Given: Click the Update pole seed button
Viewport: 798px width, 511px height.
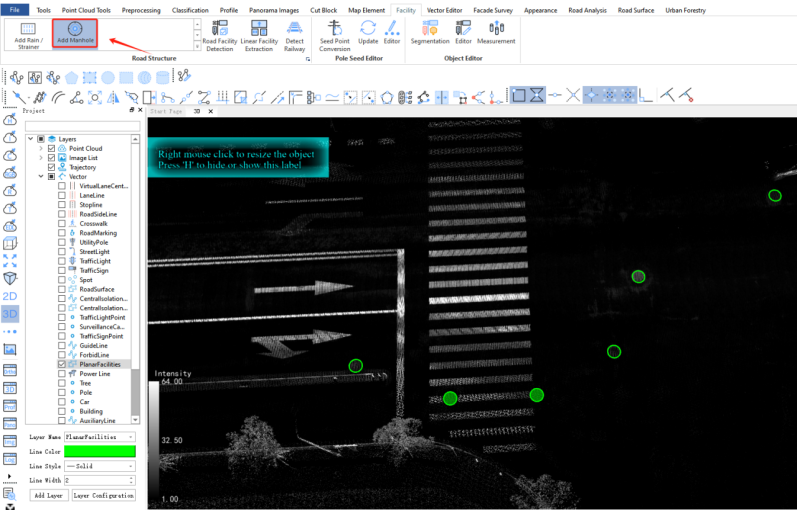Looking at the screenshot, I should point(368,32).
